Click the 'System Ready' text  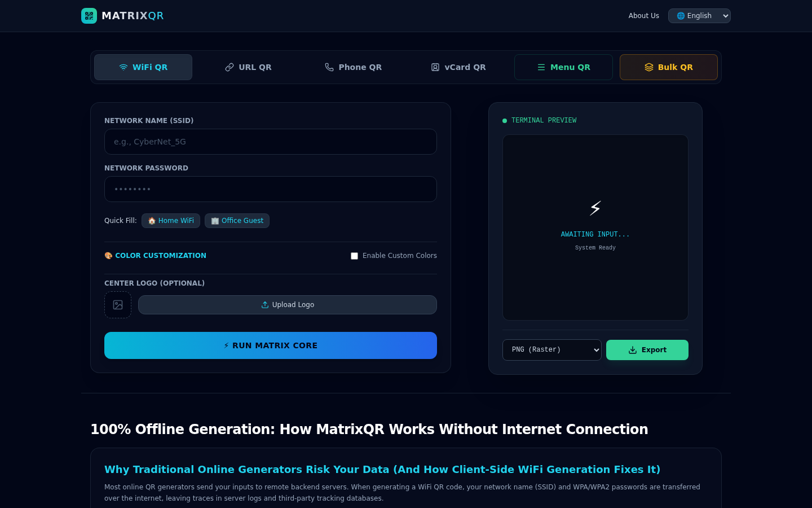click(595, 248)
